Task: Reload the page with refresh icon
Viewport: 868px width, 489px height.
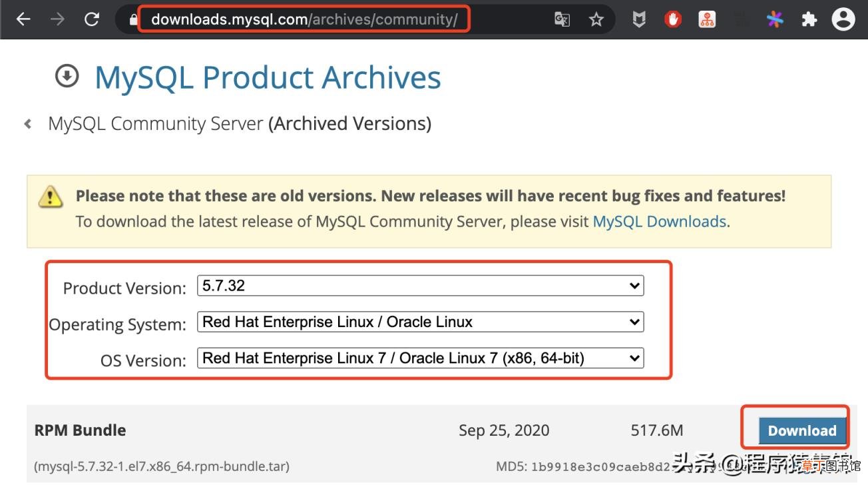Action: [x=92, y=19]
